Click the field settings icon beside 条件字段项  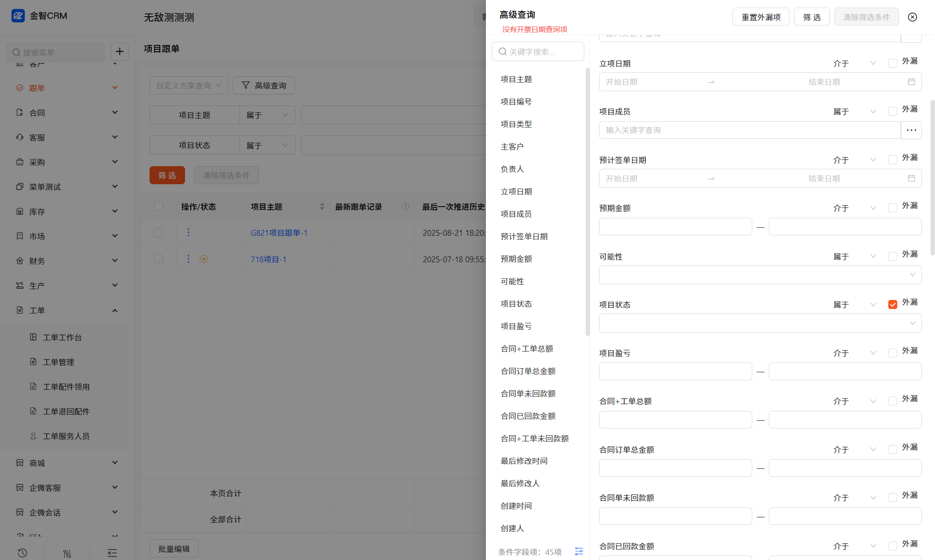tap(579, 551)
